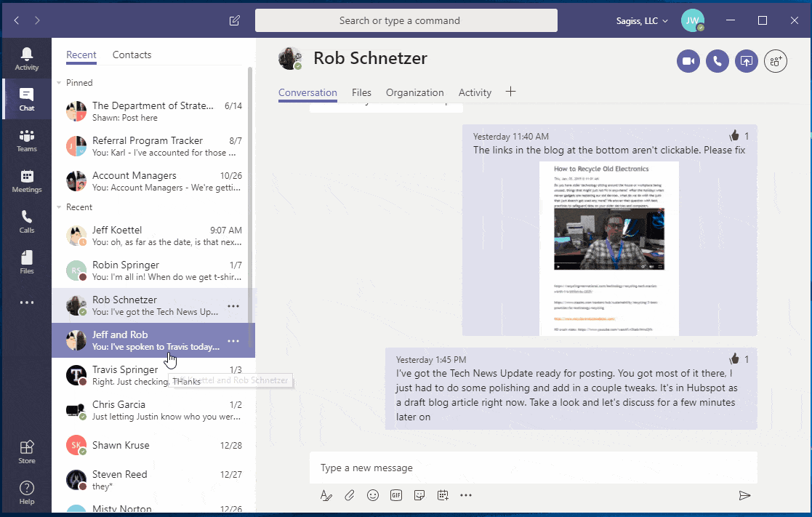Open the Account Managers chat
The image size is (812, 517).
pos(153,181)
